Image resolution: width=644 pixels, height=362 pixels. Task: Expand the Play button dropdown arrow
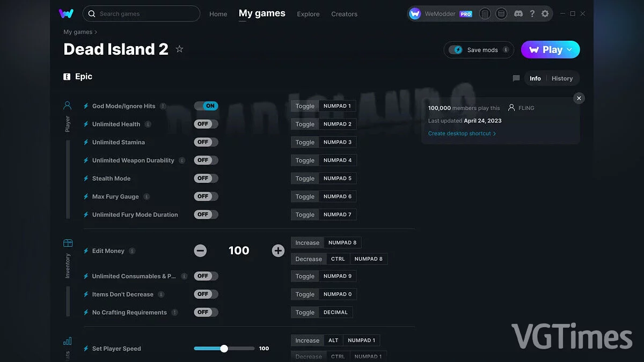570,50
